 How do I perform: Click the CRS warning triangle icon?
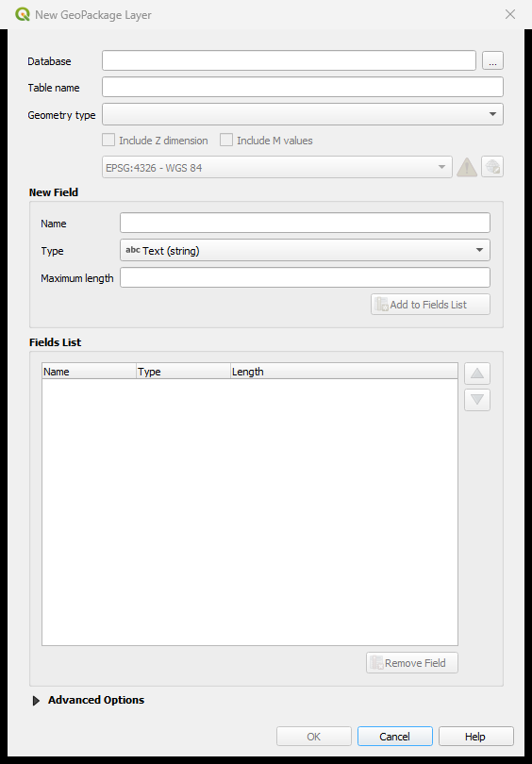click(467, 167)
